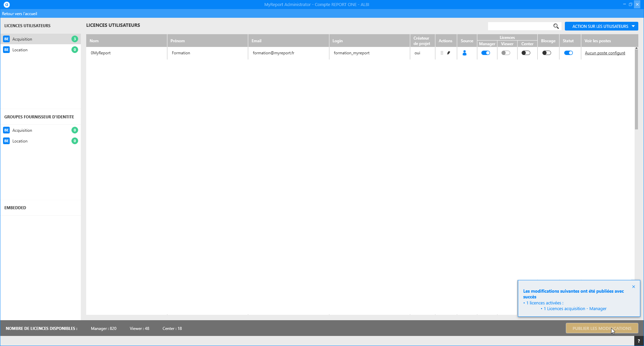
Task: Click Retour vers l'accueil
Action: (19, 14)
